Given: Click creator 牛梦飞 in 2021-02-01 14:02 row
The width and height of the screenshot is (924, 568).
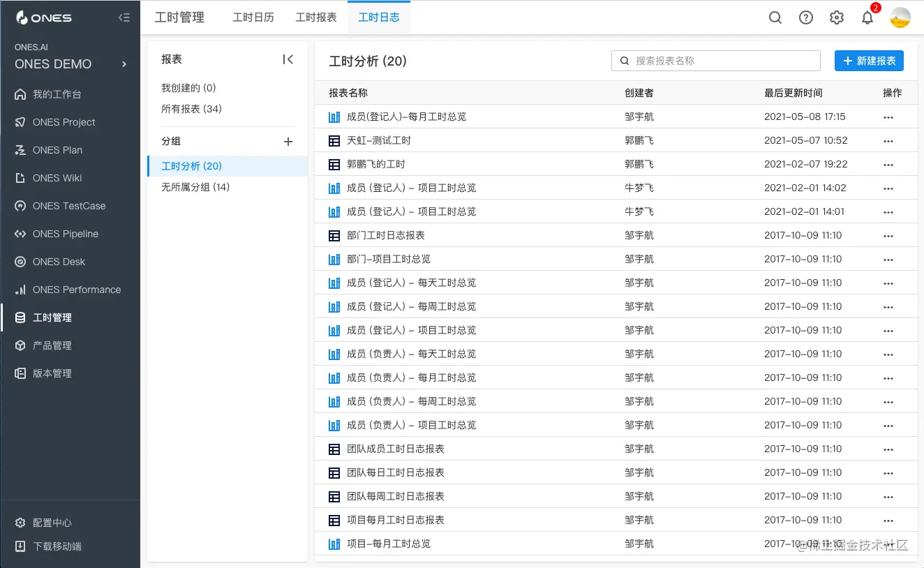Looking at the screenshot, I should pos(639,188).
